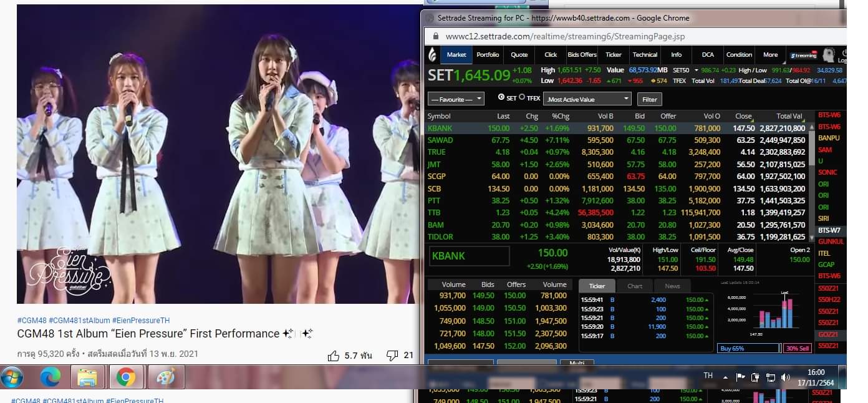This screenshot has width=868, height=403.
Task: Open the Windows Start button
Action: tap(12, 377)
